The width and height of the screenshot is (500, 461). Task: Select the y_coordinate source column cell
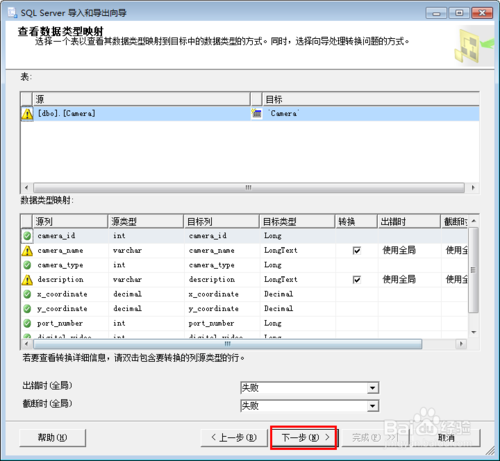pos(71,309)
